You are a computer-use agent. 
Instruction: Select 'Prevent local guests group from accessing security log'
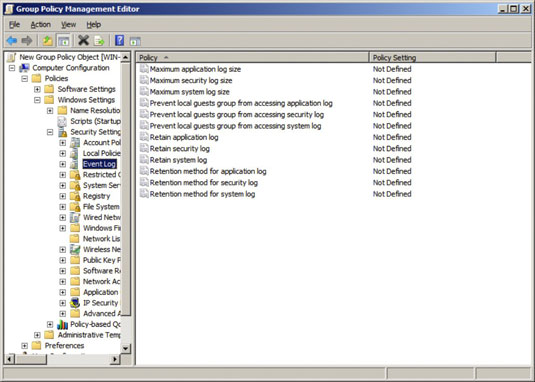(236, 115)
